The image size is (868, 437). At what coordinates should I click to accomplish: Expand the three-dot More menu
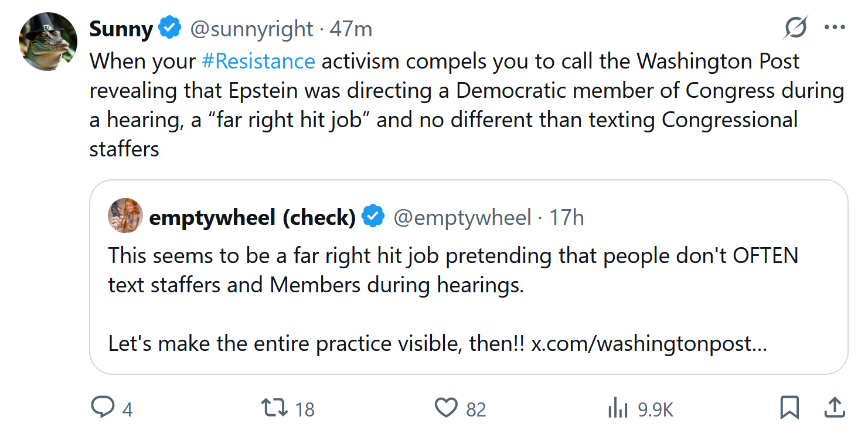[834, 28]
